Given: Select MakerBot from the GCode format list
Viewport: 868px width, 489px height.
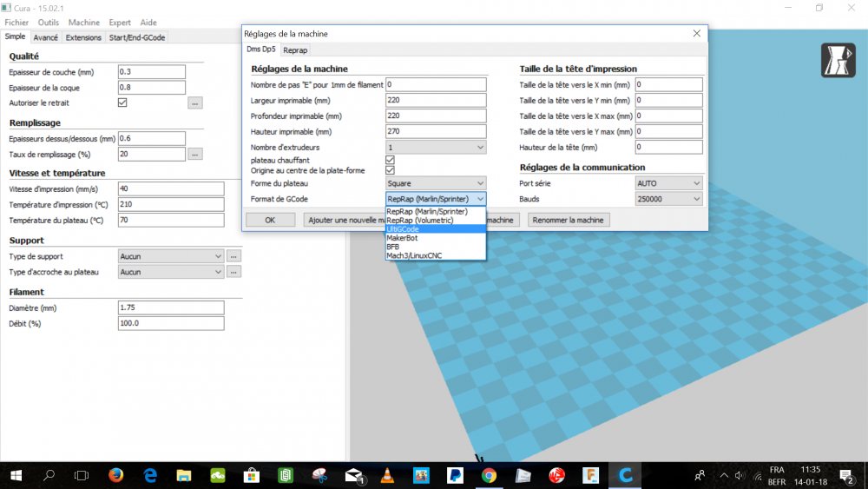Looking at the screenshot, I should 436,238.
